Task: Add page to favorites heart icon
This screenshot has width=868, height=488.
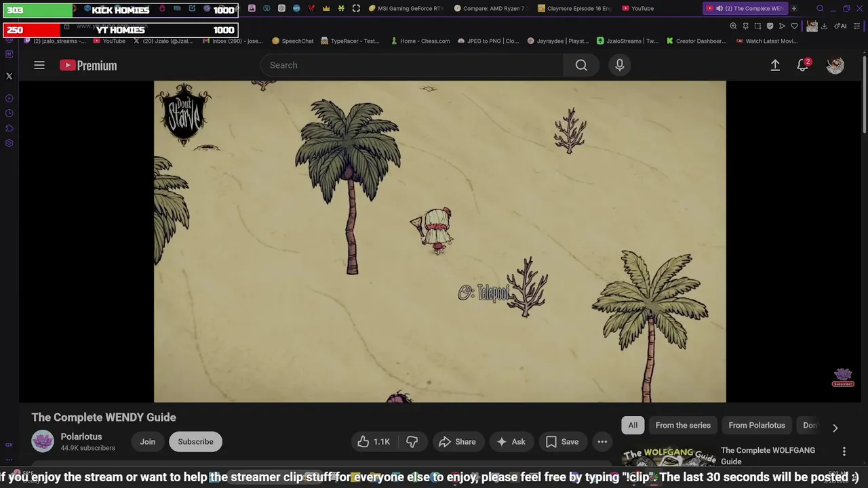Action: click(x=794, y=26)
